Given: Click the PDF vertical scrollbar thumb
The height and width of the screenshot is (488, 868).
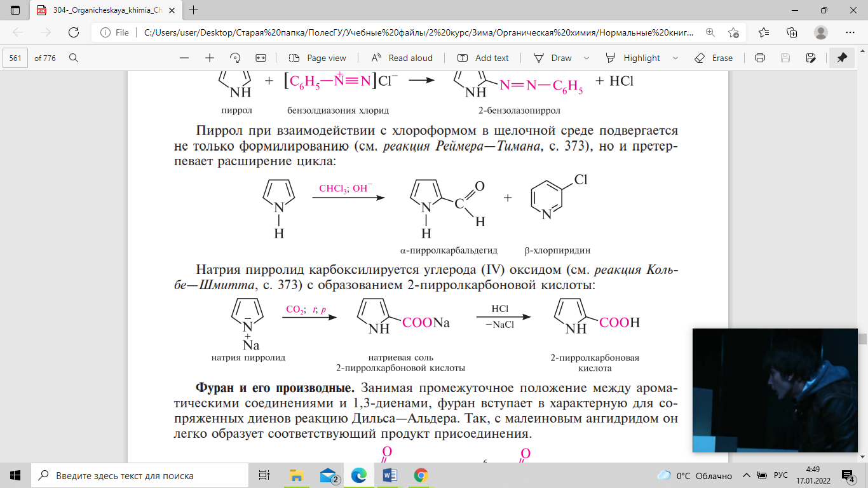Looking at the screenshot, I should (862, 339).
